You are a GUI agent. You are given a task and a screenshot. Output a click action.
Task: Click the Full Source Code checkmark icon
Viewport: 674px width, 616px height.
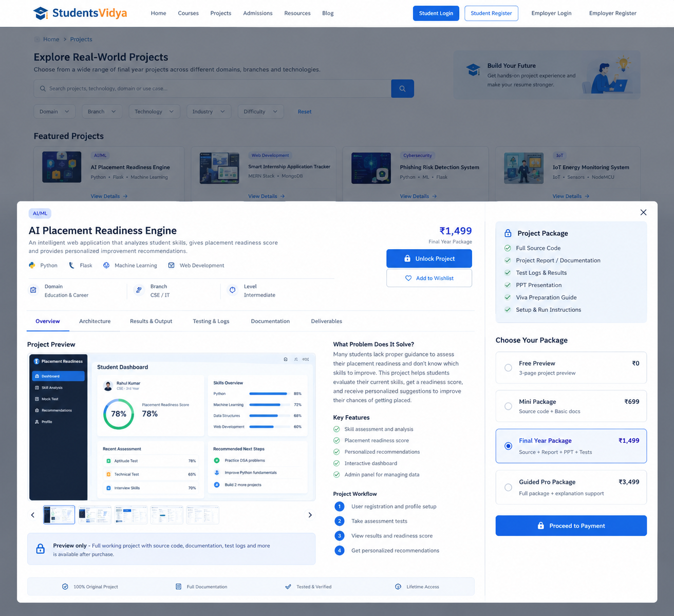[508, 248]
